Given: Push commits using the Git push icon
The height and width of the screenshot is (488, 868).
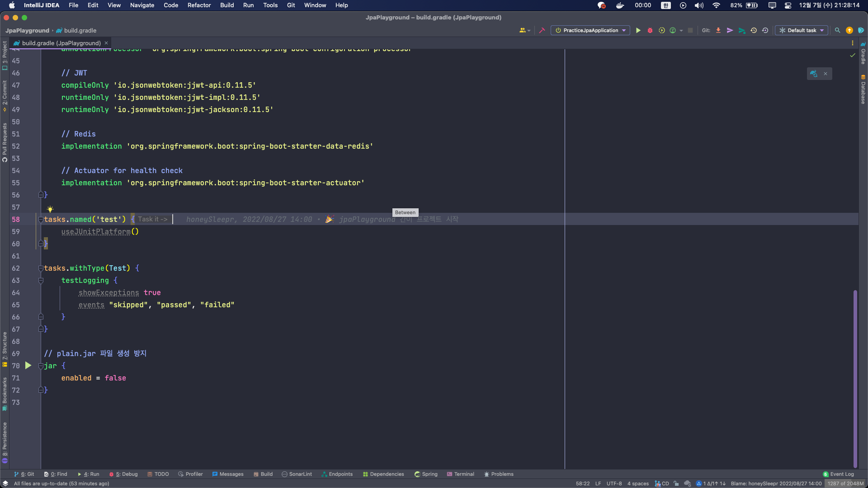Looking at the screenshot, I should pyautogui.click(x=730, y=30).
